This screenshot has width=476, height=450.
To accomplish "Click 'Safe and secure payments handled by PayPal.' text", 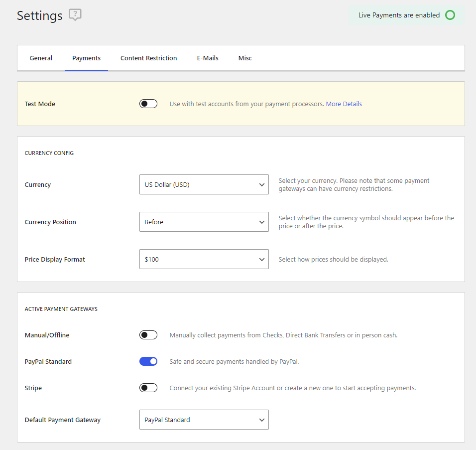I will point(234,362).
